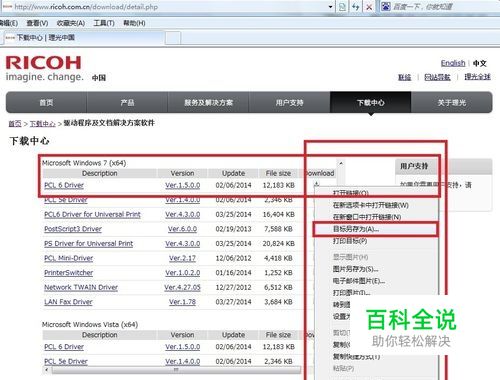Click the red X stop loading icon

point(369,7)
